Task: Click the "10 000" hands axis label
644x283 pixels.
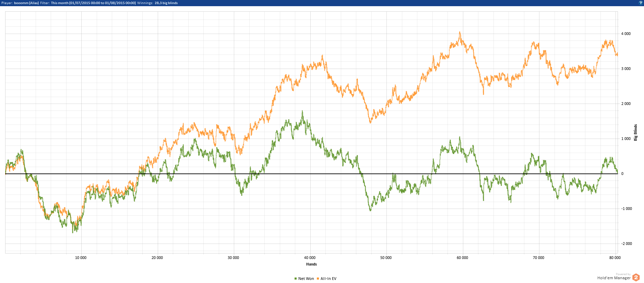Action: 81,258
